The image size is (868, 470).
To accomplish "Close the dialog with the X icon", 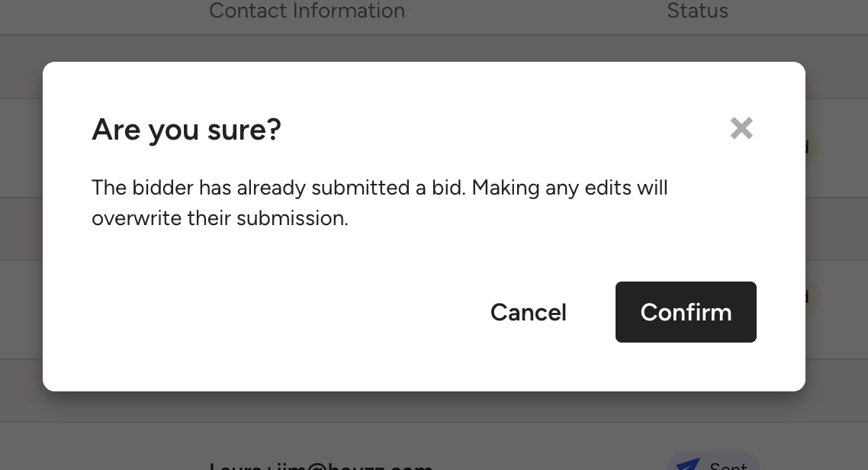I will coord(741,128).
